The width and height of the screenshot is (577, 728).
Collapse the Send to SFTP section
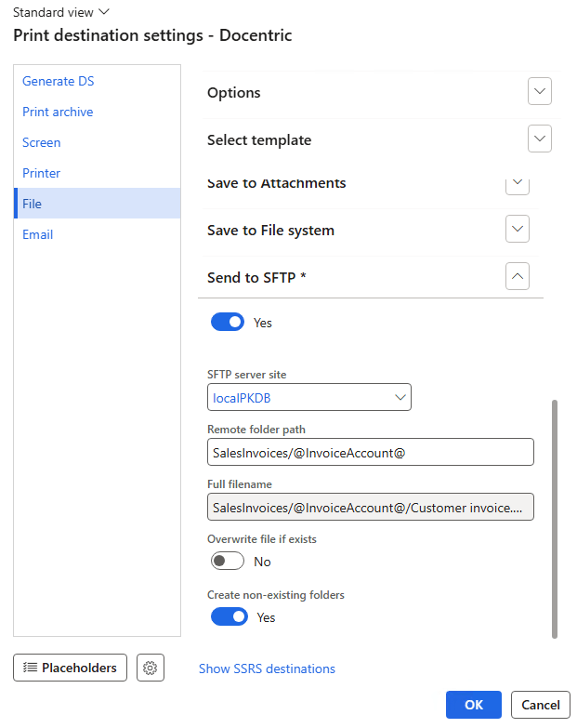518,276
